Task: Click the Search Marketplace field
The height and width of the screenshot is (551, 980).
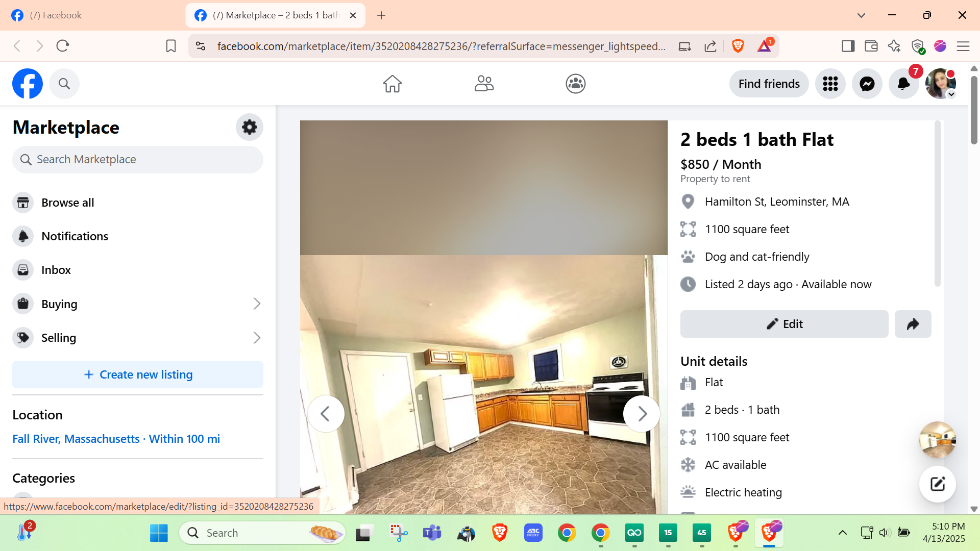Action: tap(137, 160)
